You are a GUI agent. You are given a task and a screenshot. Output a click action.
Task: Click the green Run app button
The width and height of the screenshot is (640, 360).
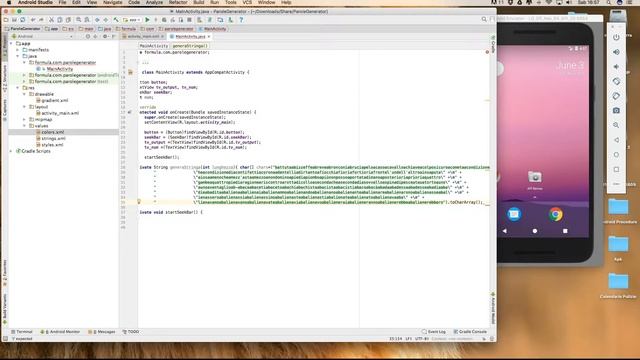tap(147, 20)
